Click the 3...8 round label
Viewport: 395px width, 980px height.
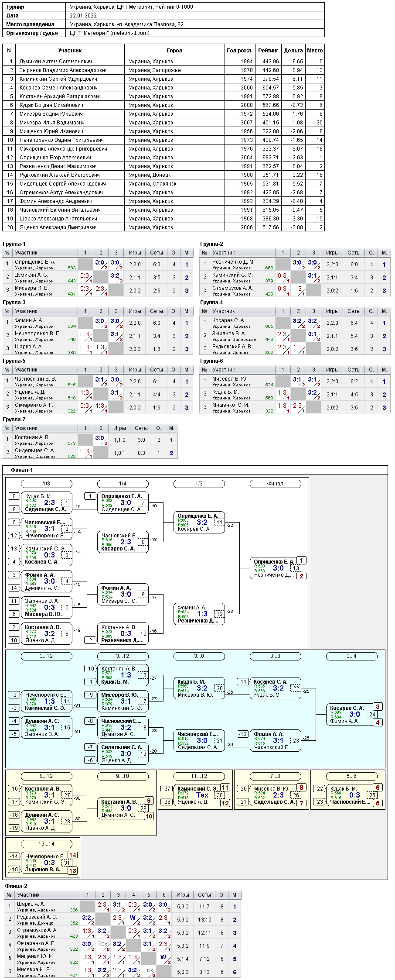pyautogui.click(x=199, y=656)
